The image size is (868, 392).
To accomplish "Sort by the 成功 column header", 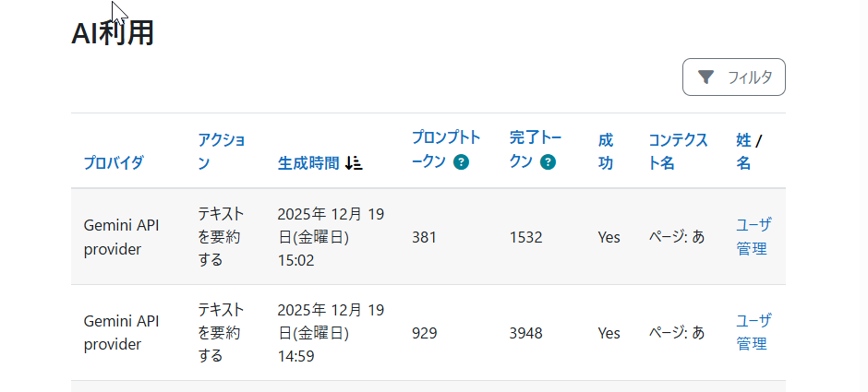I will click(x=606, y=151).
